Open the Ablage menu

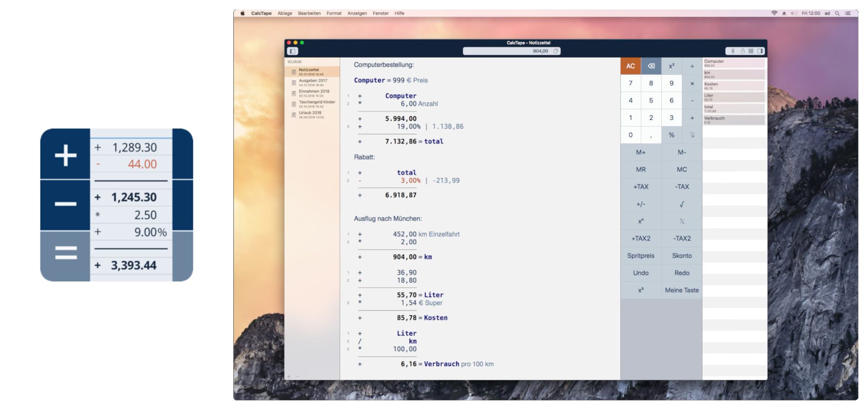coord(285,14)
